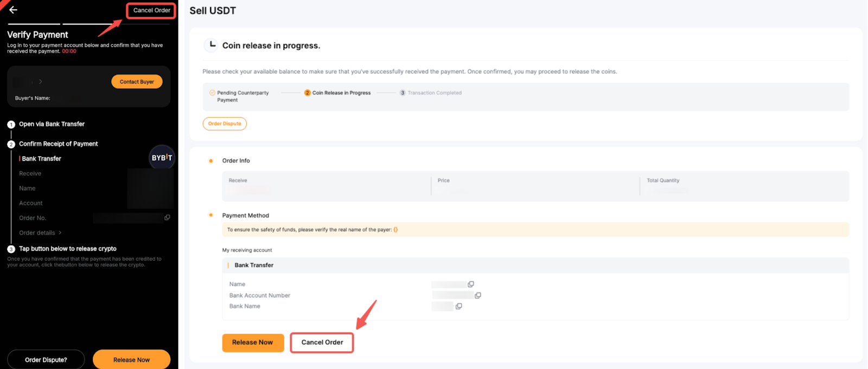This screenshot has width=868, height=369.
Task: Open Order Dispute under the progress tracker
Action: (x=225, y=124)
